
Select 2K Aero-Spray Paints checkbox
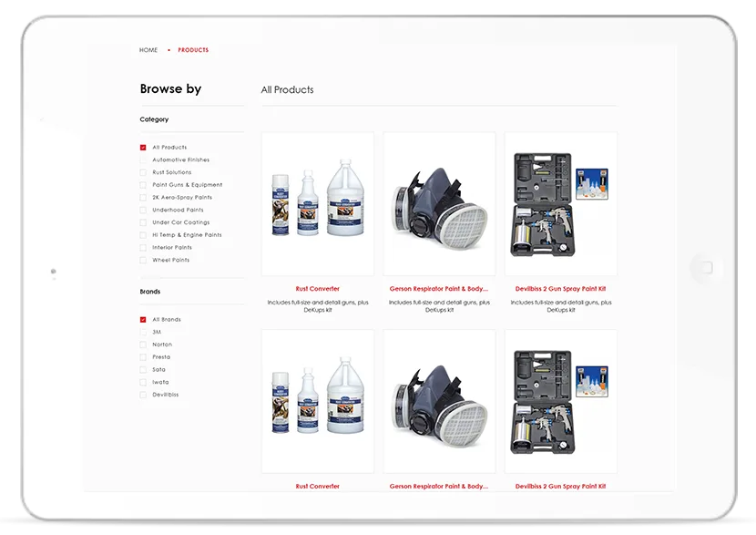(x=143, y=198)
